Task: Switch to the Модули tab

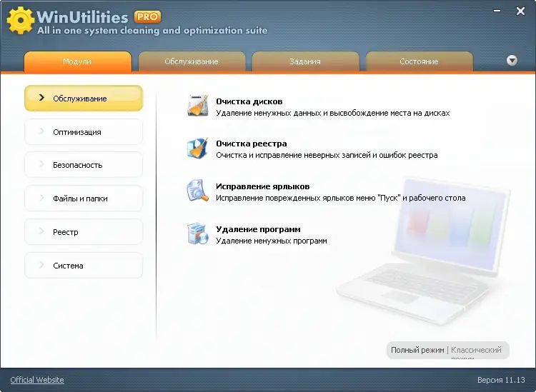Action: click(x=78, y=62)
